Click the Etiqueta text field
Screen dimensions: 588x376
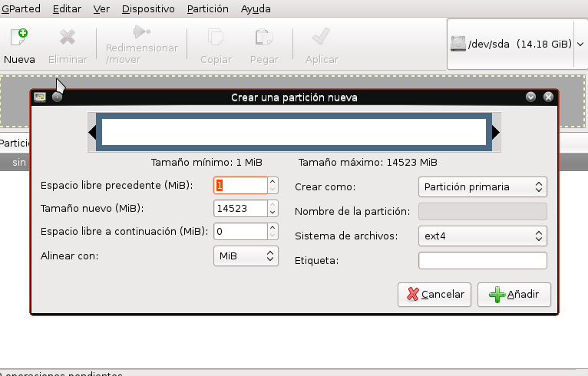click(482, 261)
